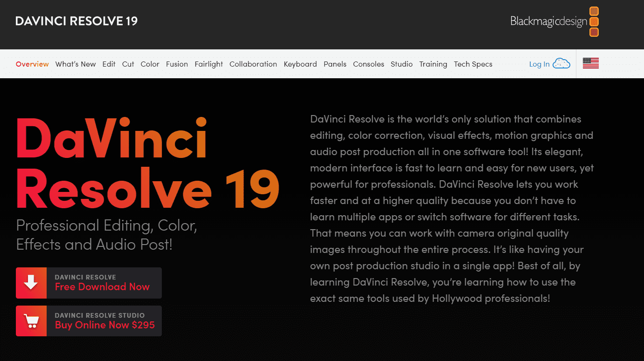The image size is (644, 361).
Task: Switch to the Cut tab
Action: coord(128,64)
